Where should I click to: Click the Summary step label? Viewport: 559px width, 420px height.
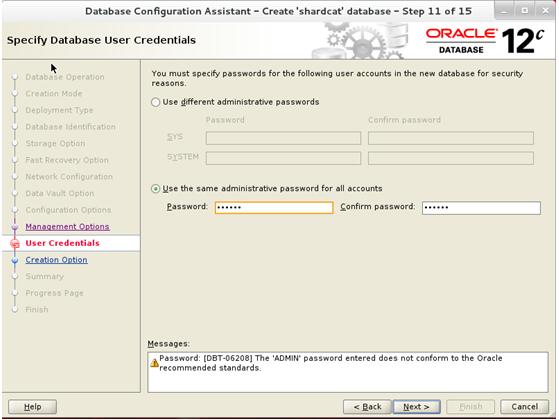click(45, 276)
